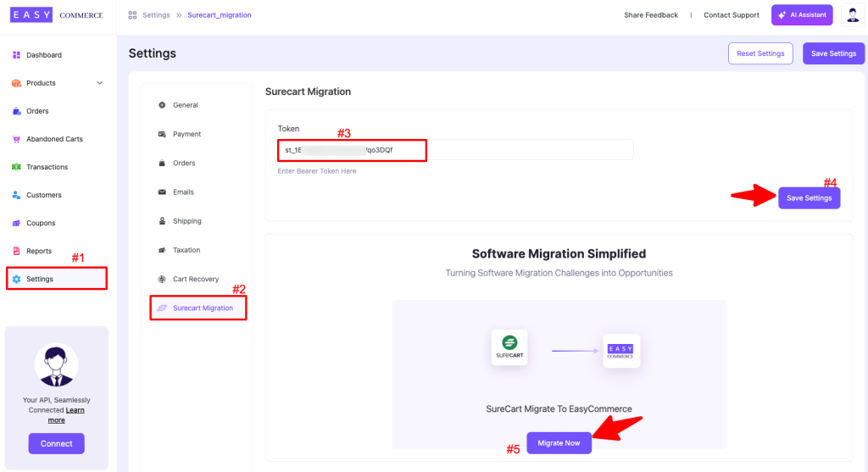Click the Emails envelope icon
The image size is (868, 472).
click(x=162, y=192)
